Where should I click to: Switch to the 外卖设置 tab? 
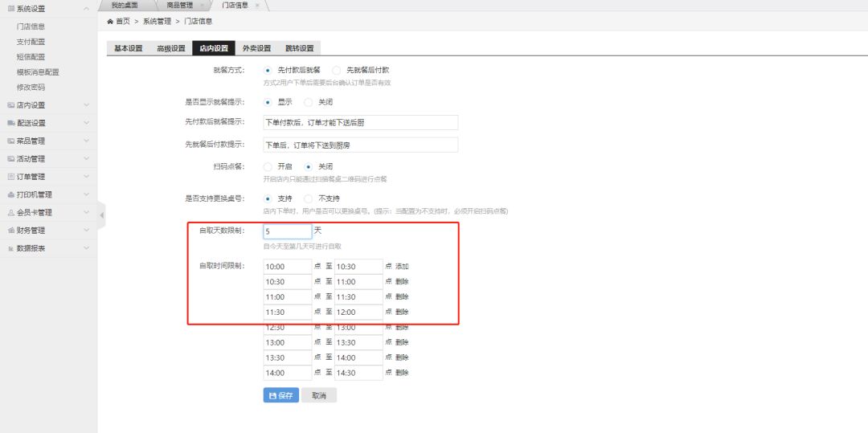[256, 48]
